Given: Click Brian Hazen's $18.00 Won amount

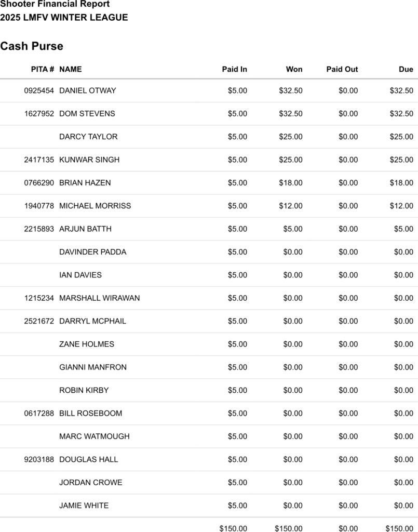Looking at the screenshot, I should 291,183.
